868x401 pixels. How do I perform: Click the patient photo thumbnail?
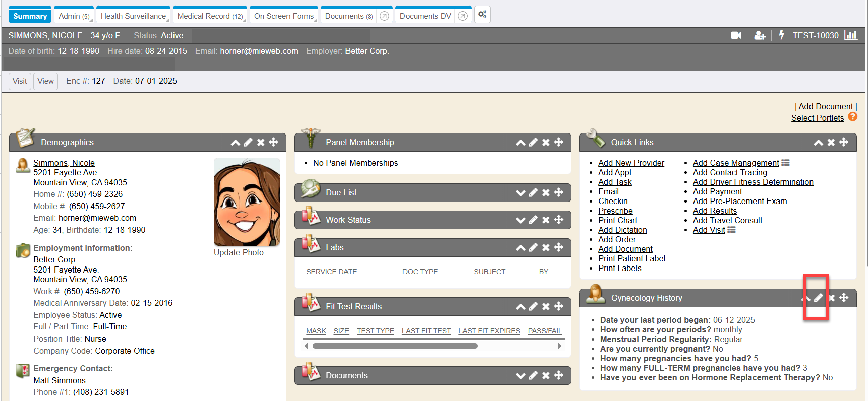pos(247,202)
